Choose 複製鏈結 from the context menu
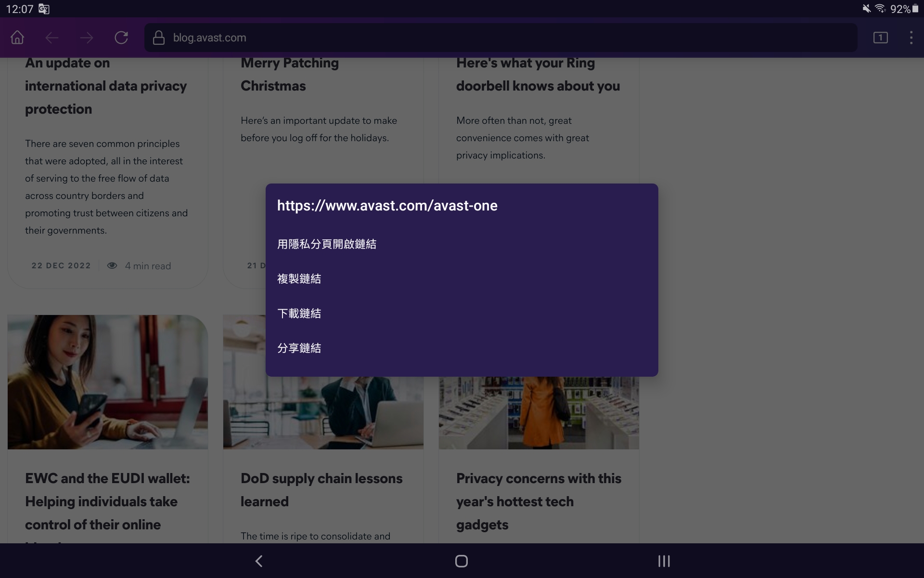Image resolution: width=924 pixels, height=578 pixels. pos(299,279)
